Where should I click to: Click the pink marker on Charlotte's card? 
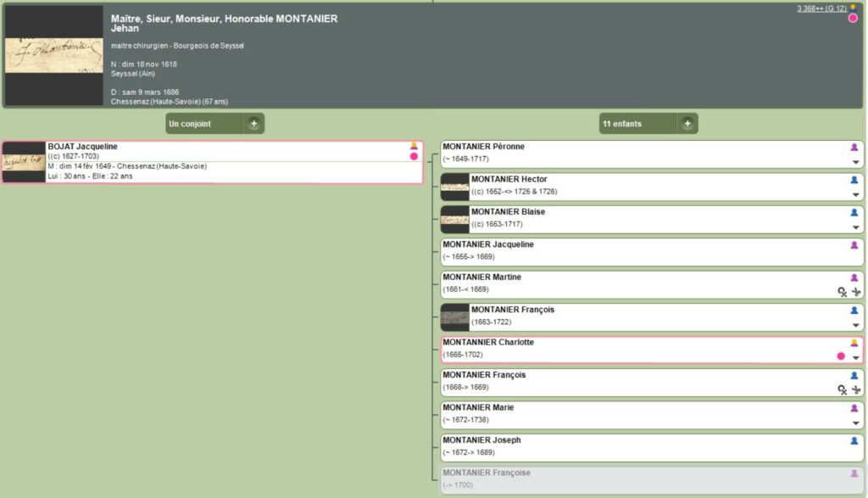coord(841,356)
